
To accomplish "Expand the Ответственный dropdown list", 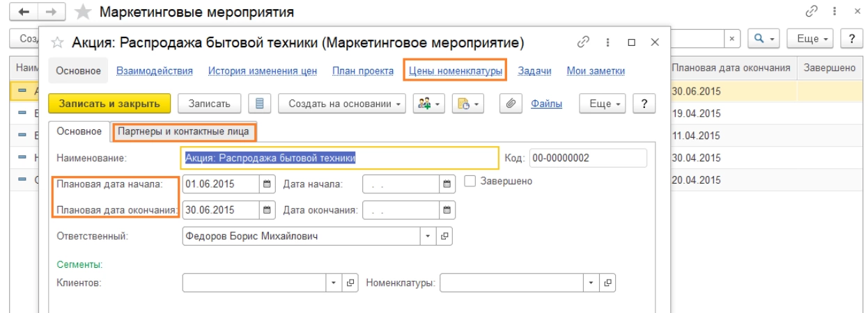I will pos(428,236).
